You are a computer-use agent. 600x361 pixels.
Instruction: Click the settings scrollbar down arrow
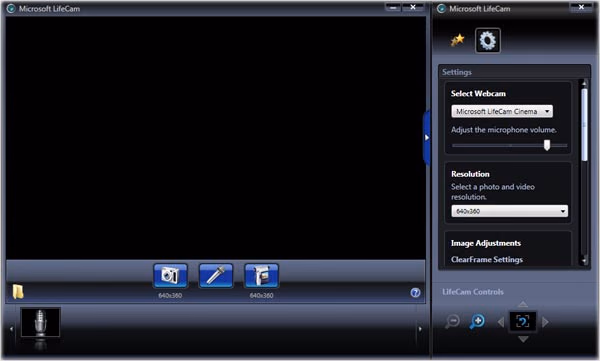584,261
